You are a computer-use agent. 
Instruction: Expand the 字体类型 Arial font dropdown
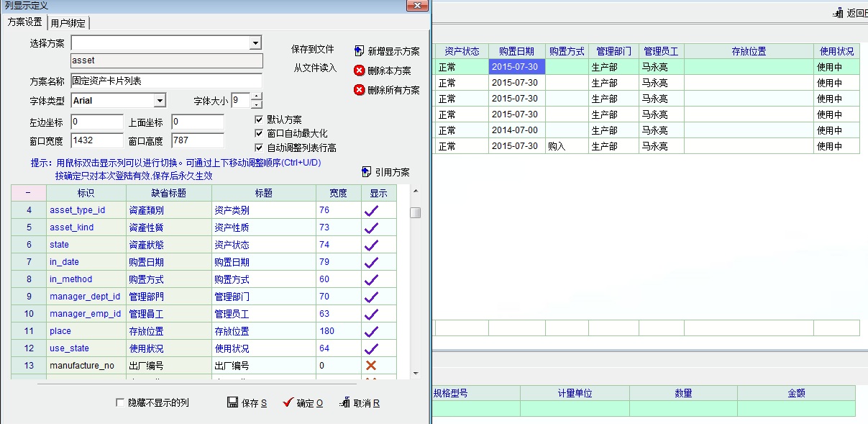(x=160, y=101)
